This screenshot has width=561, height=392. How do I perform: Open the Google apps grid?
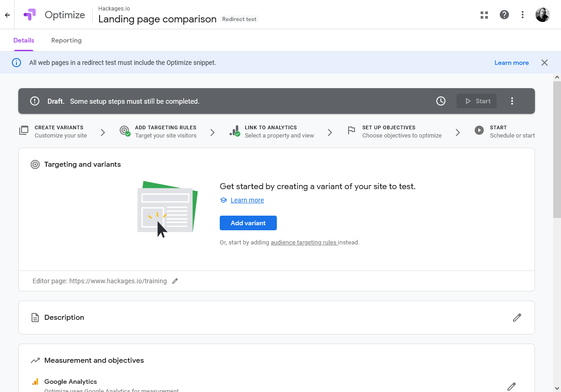pos(484,15)
